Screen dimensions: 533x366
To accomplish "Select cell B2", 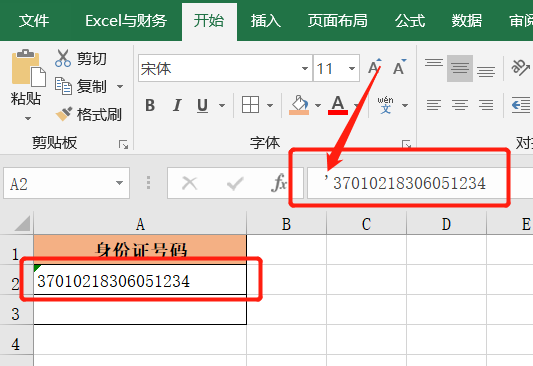I will (x=286, y=280).
